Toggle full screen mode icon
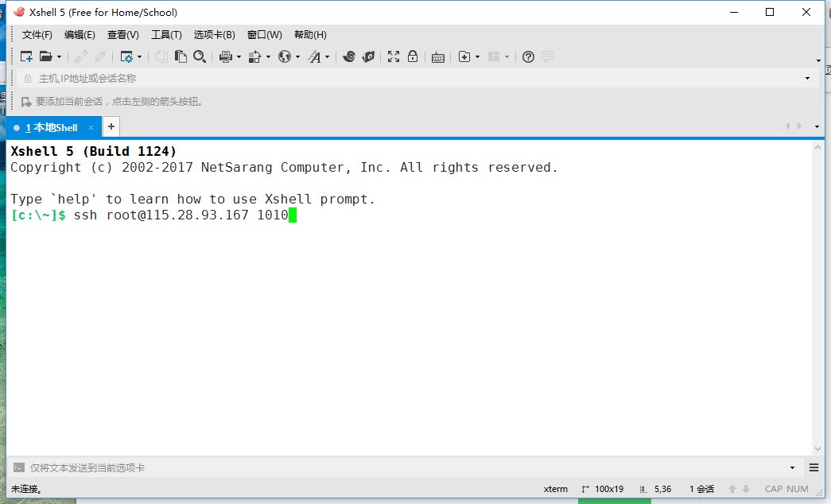The image size is (831, 504). coord(394,56)
